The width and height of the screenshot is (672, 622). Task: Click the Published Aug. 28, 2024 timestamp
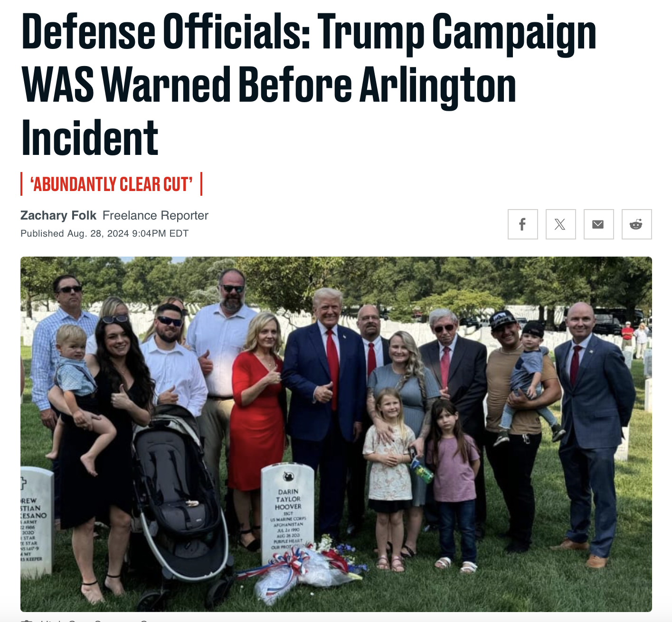tap(104, 233)
